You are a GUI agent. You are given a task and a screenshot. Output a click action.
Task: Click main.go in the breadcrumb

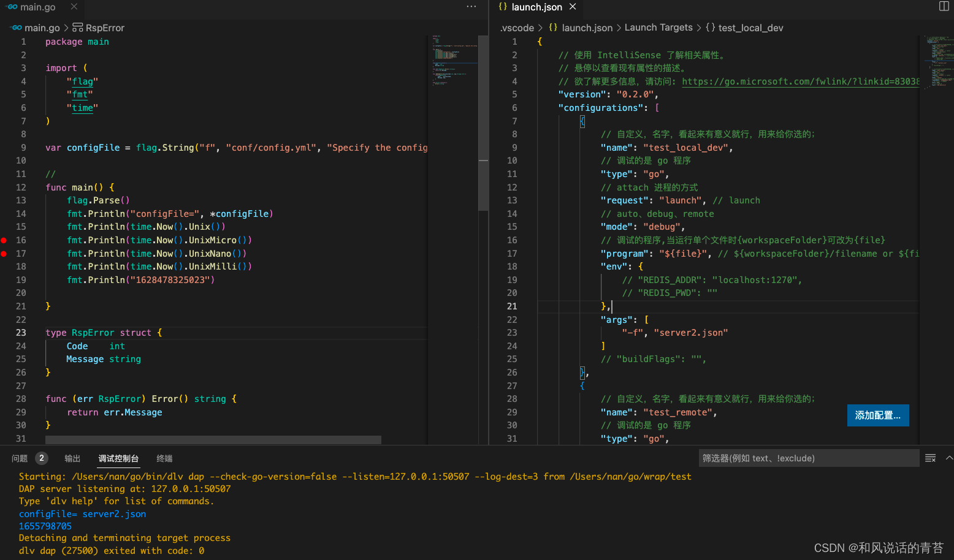(x=42, y=28)
